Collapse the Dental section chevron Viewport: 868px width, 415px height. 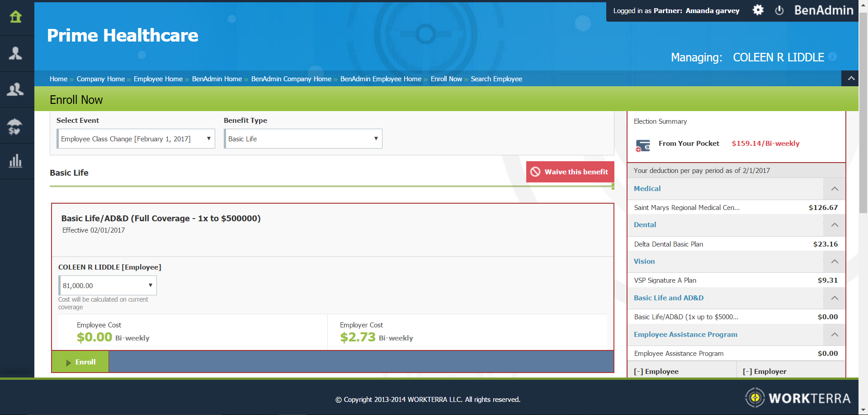[x=835, y=225]
